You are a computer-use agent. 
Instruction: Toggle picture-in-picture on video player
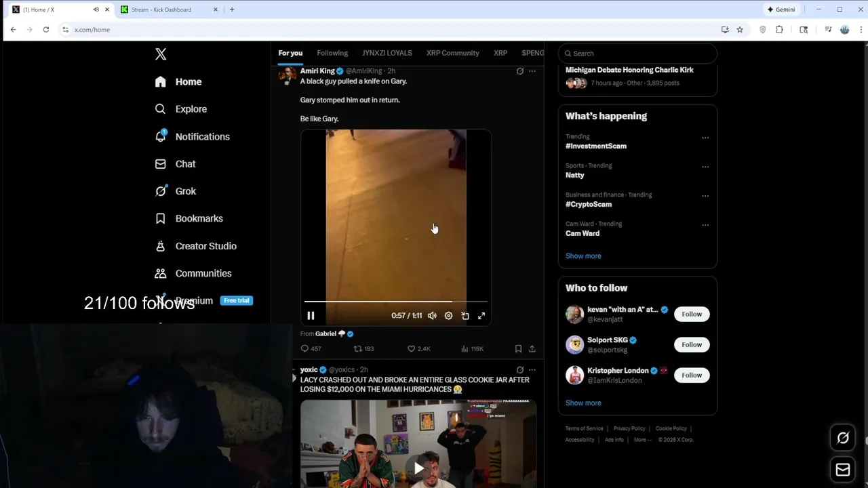tap(465, 316)
